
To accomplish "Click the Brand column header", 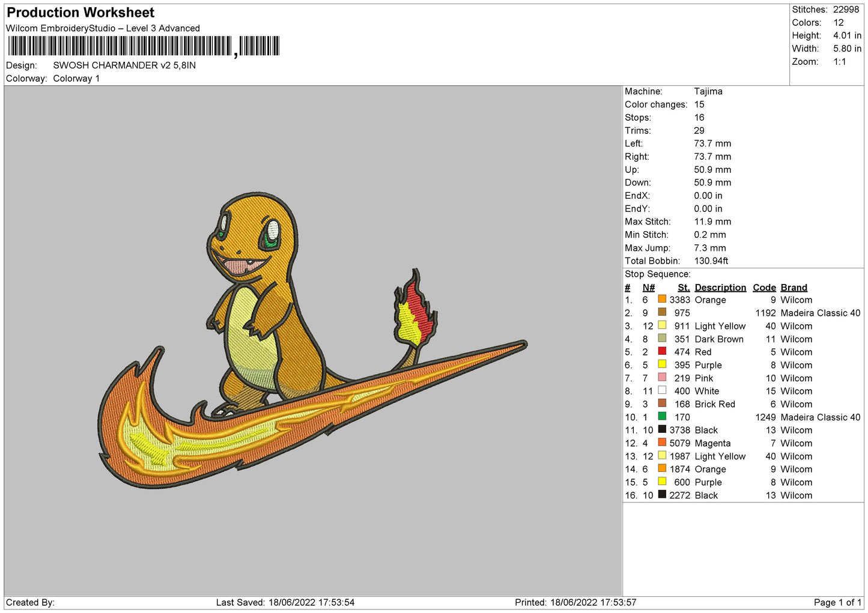I will coord(794,288).
